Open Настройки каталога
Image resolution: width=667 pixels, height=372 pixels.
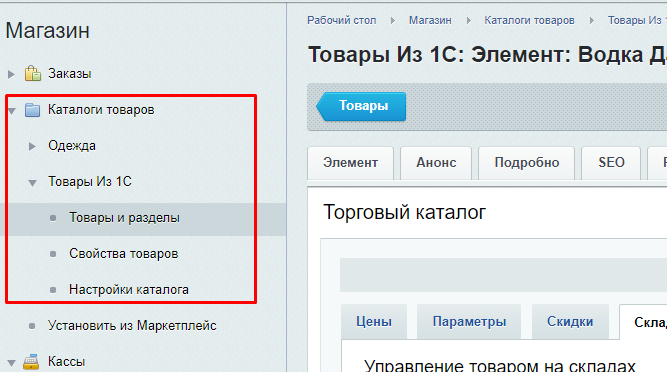128,290
